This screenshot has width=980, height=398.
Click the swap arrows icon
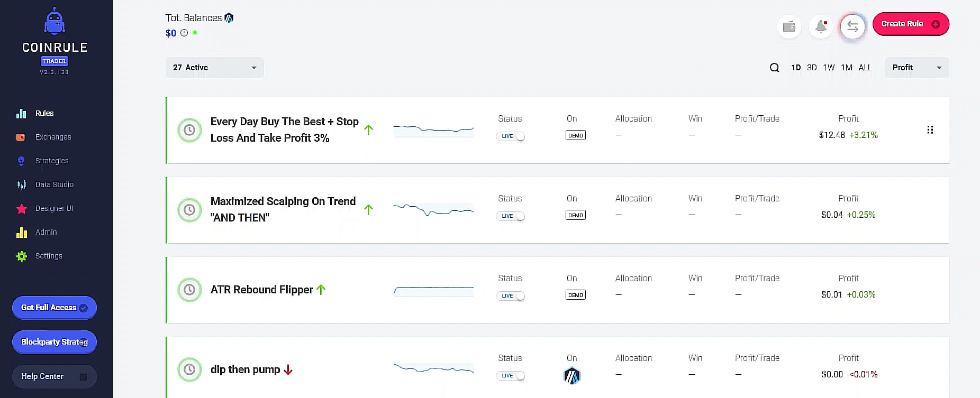click(x=852, y=26)
